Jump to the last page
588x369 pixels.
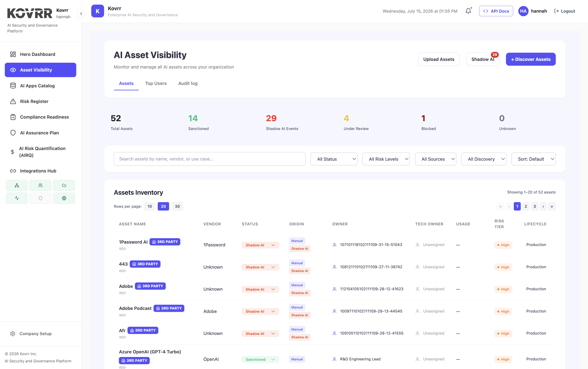[552, 207]
